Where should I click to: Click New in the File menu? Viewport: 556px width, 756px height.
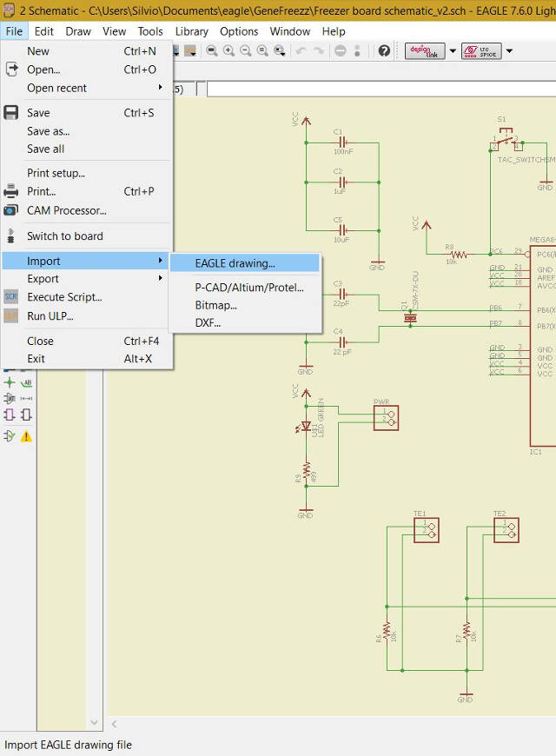87,51
